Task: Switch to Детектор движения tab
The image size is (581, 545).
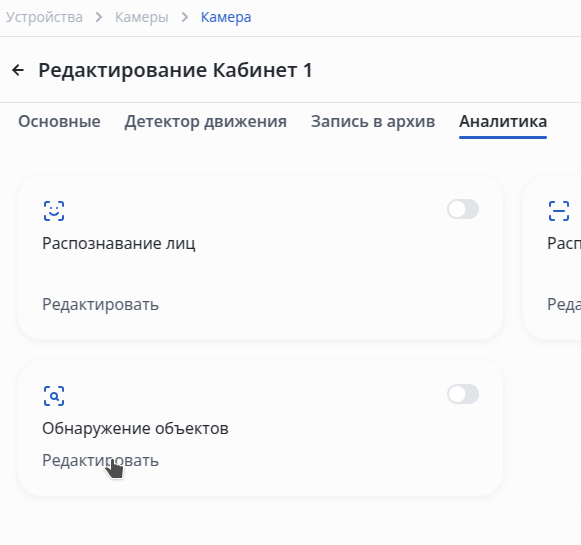Action: 206,122
